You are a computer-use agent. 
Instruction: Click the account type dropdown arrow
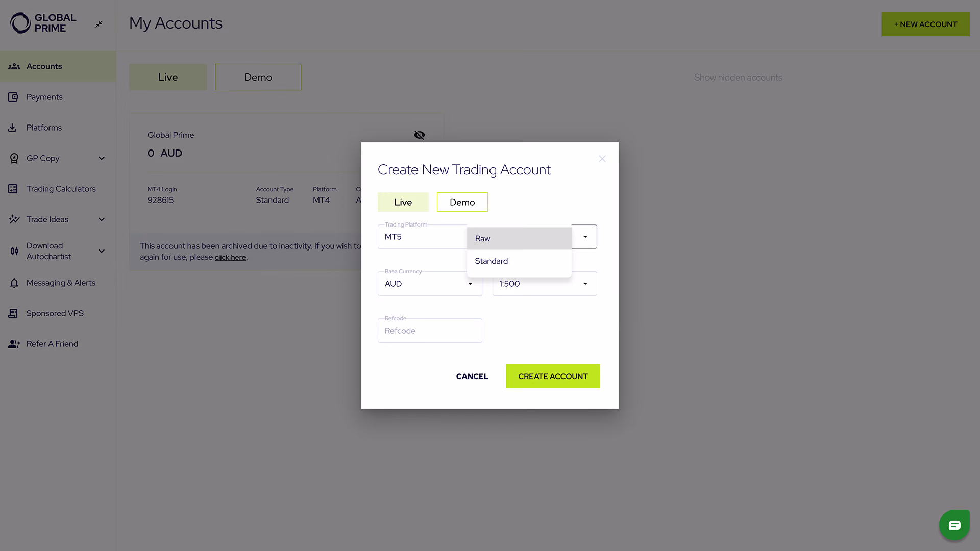(x=585, y=237)
